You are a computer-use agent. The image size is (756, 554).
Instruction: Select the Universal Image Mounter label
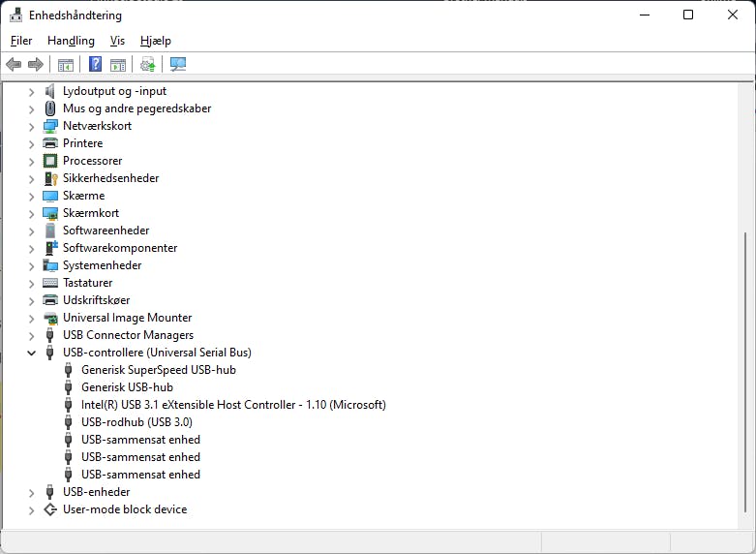(x=127, y=317)
